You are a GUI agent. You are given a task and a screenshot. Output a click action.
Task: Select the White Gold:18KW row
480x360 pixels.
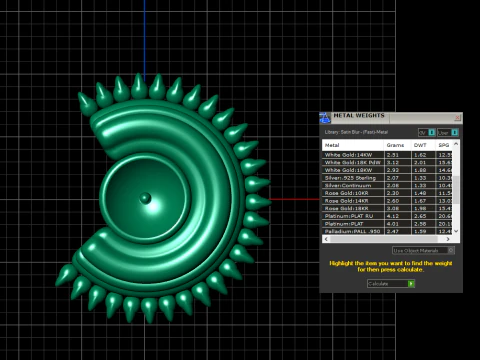coord(387,170)
